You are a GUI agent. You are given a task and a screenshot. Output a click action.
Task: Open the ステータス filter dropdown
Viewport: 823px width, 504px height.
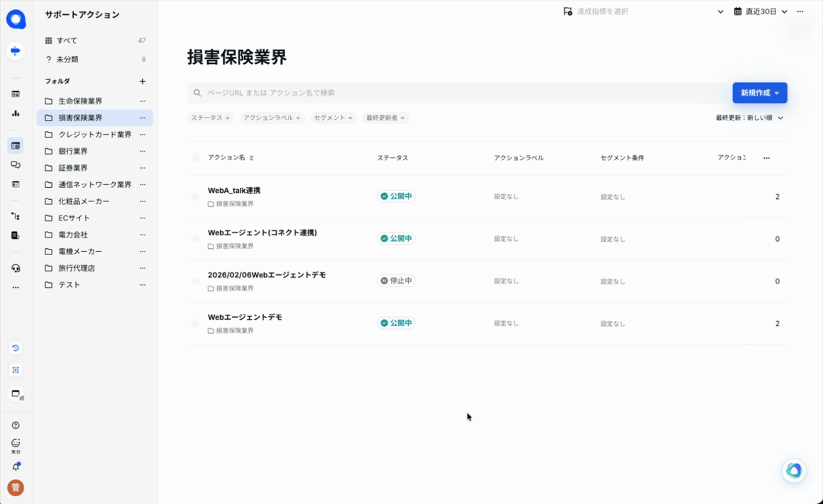[211, 118]
